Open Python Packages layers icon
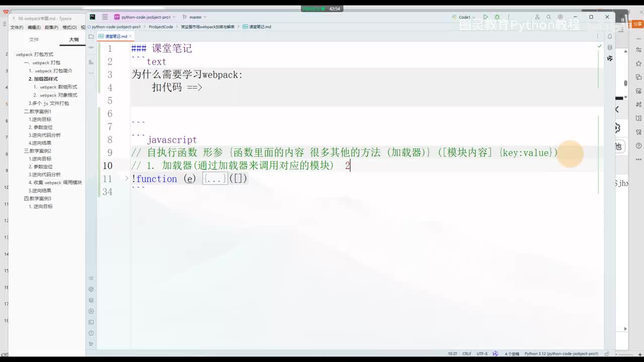644x362 pixels. [x=91, y=300]
